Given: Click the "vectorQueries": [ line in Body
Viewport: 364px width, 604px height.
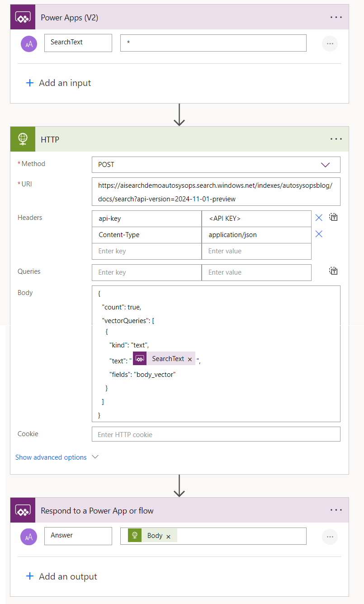Looking at the screenshot, I should (128, 321).
